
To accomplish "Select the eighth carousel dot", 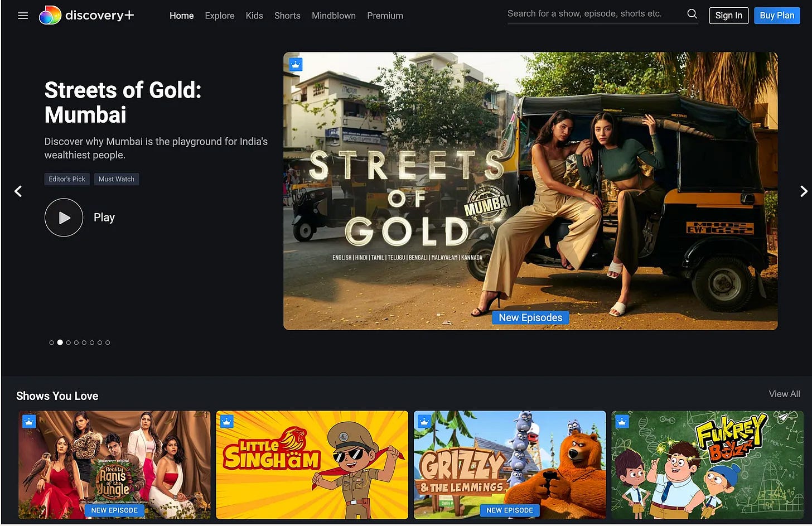I will [108, 342].
